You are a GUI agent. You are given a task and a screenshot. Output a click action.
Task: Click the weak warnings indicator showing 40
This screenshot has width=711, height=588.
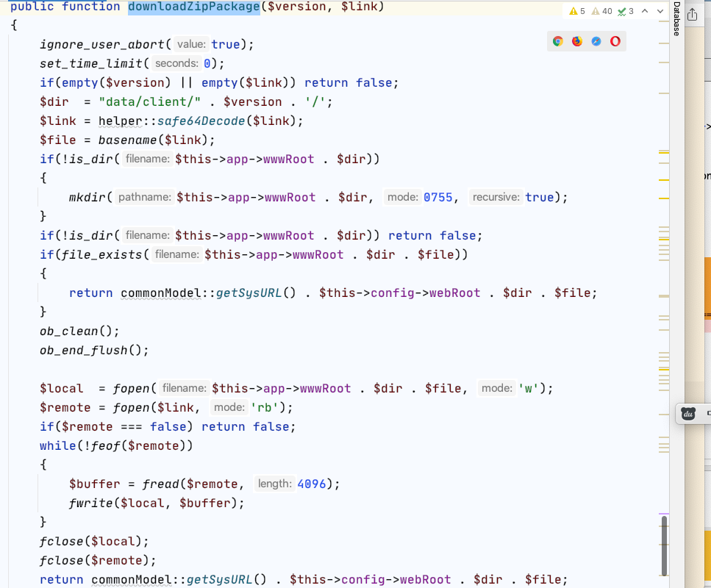click(x=602, y=11)
